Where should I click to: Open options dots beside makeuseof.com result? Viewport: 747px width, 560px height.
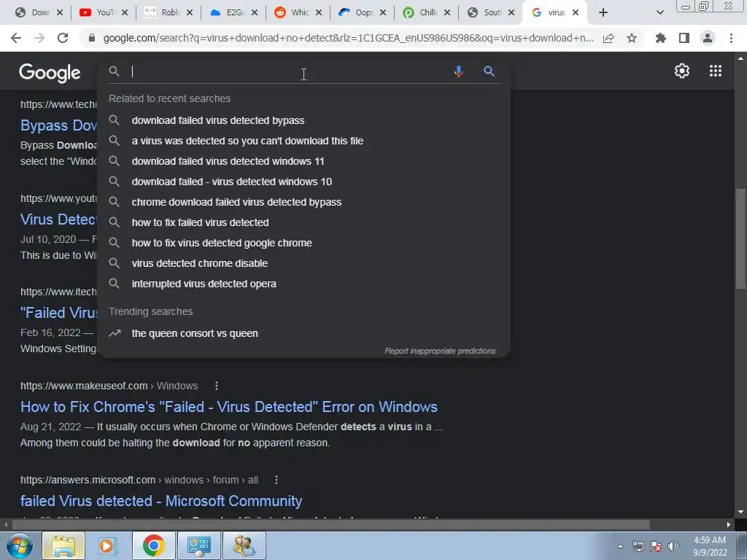click(x=216, y=386)
